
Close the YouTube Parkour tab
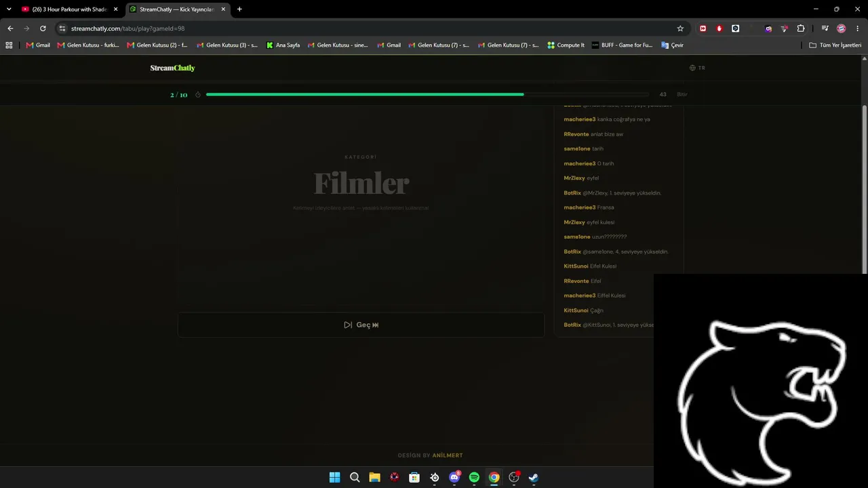tap(115, 9)
